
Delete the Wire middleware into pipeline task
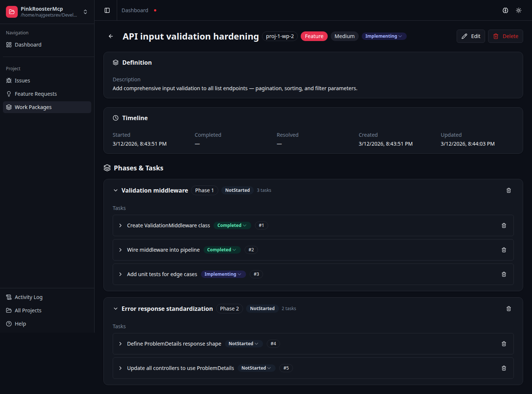[504, 250]
